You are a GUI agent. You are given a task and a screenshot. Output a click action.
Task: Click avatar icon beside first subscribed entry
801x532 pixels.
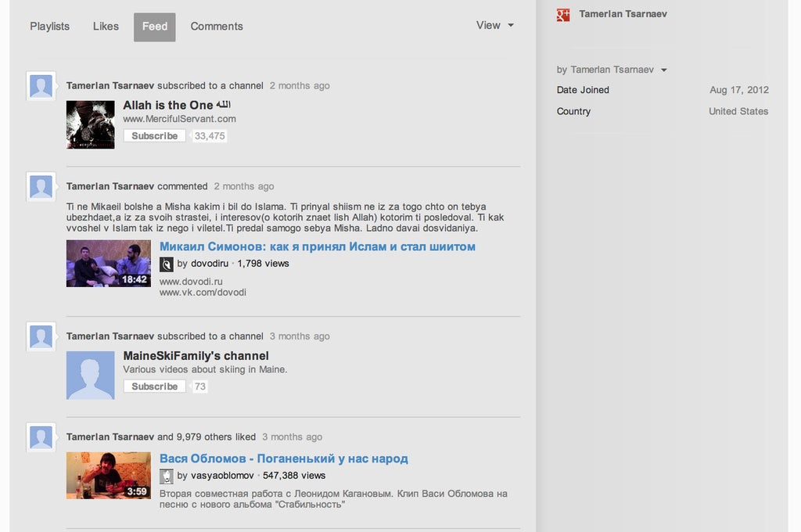coord(41,86)
